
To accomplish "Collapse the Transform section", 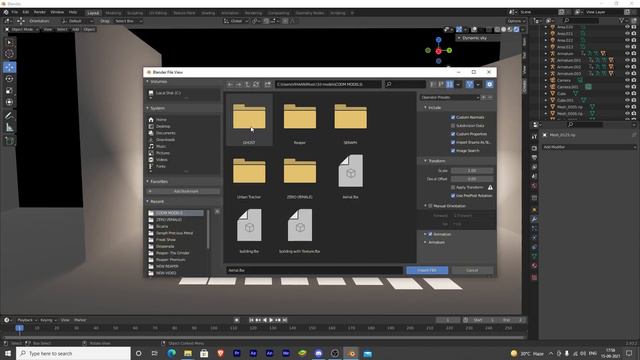I will 425,161.
